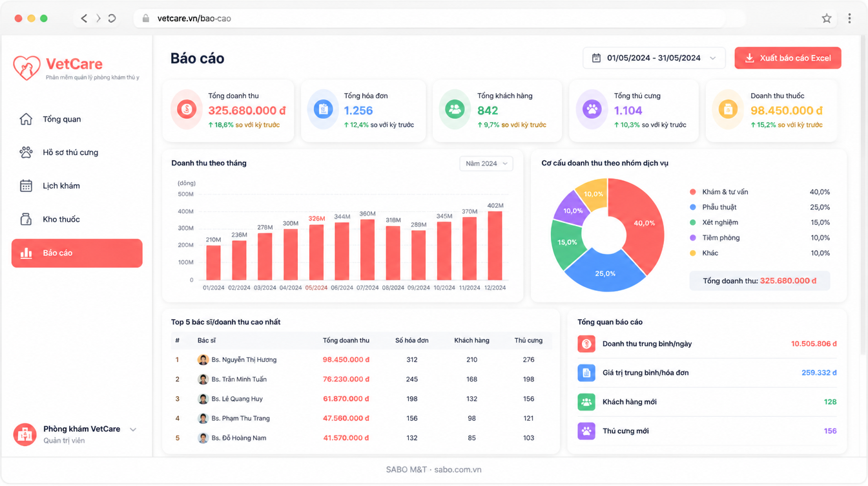This screenshot has height=486, width=868.
Task: Click the Lịch khám calendar icon
Action: pos(26,186)
